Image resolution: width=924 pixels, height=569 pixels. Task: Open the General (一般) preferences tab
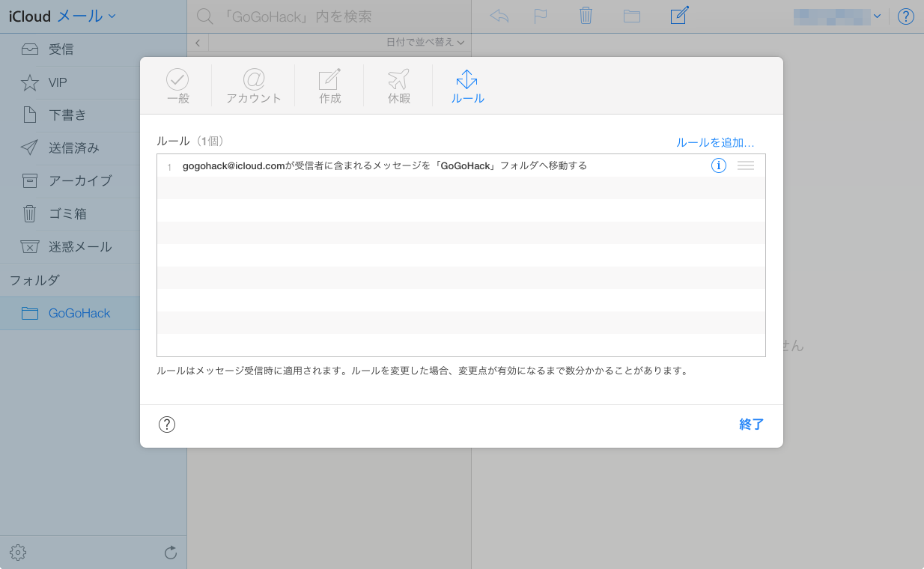(177, 86)
